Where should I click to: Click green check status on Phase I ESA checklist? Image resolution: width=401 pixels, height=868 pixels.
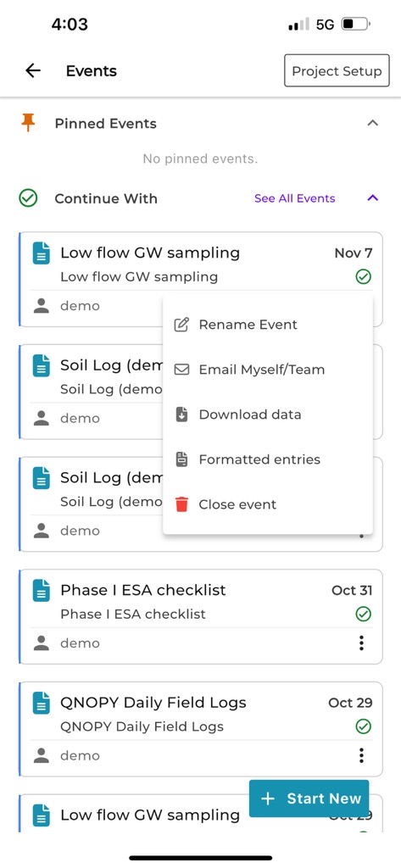point(364,614)
